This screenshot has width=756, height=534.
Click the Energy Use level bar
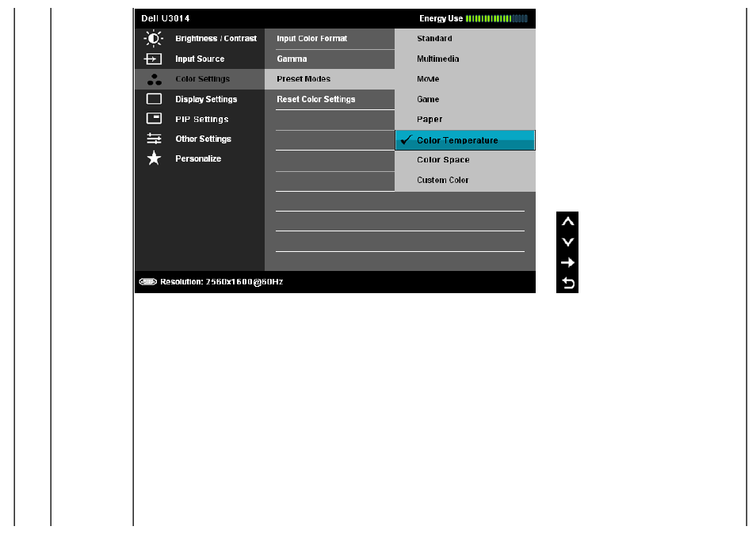point(497,19)
